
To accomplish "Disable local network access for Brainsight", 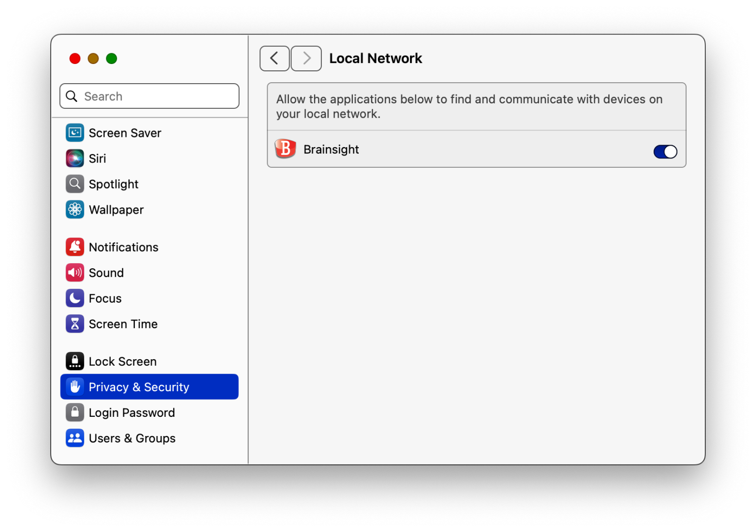I will (x=665, y=152).
